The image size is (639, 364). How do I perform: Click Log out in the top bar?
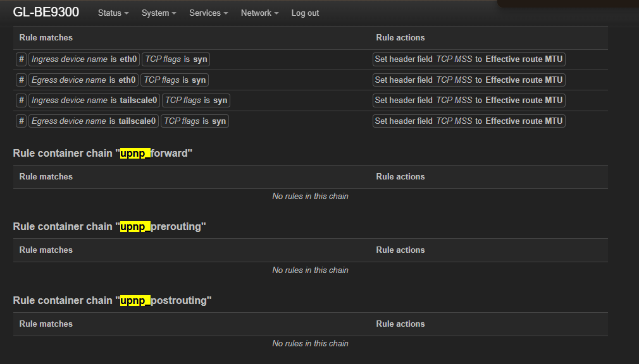305,13
